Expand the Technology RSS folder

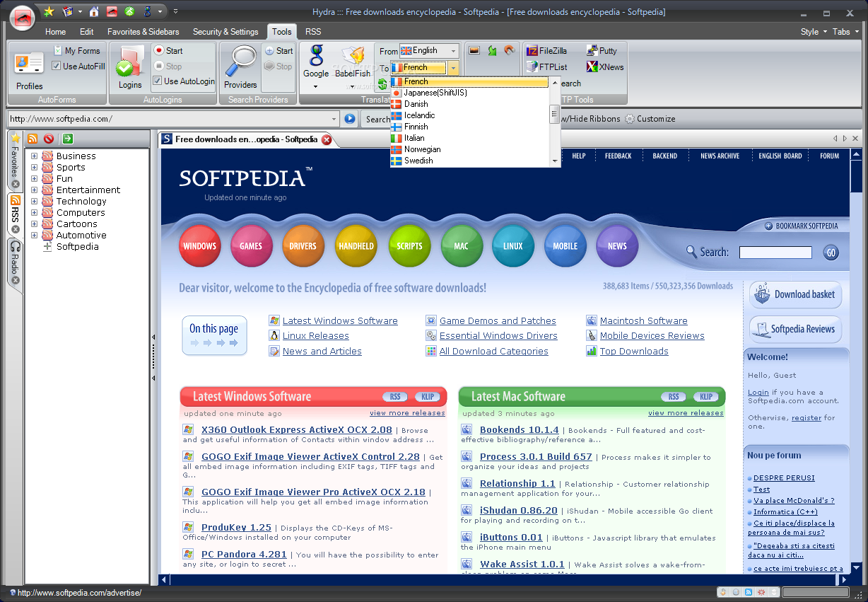tap(34, 202)
